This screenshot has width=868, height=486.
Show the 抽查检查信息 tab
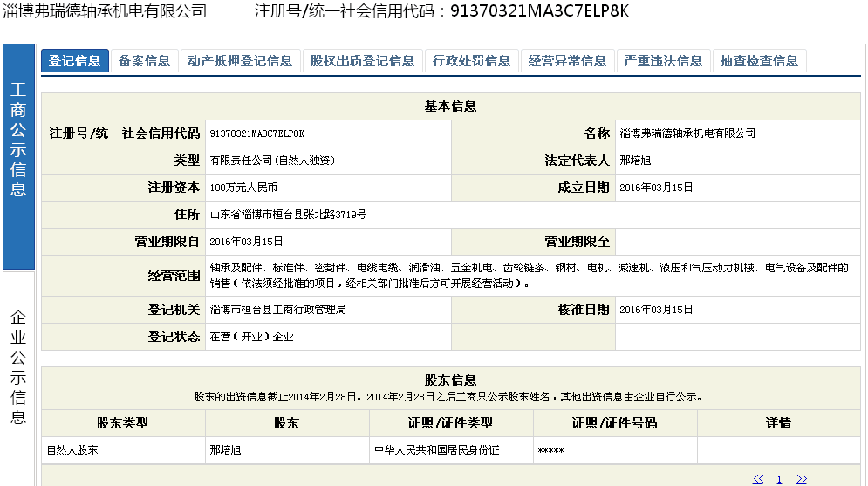[760, 61]
